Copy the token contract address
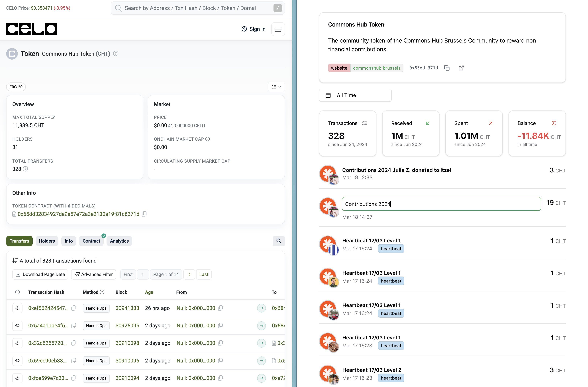 pyautogui.click(x=144, y=214)
